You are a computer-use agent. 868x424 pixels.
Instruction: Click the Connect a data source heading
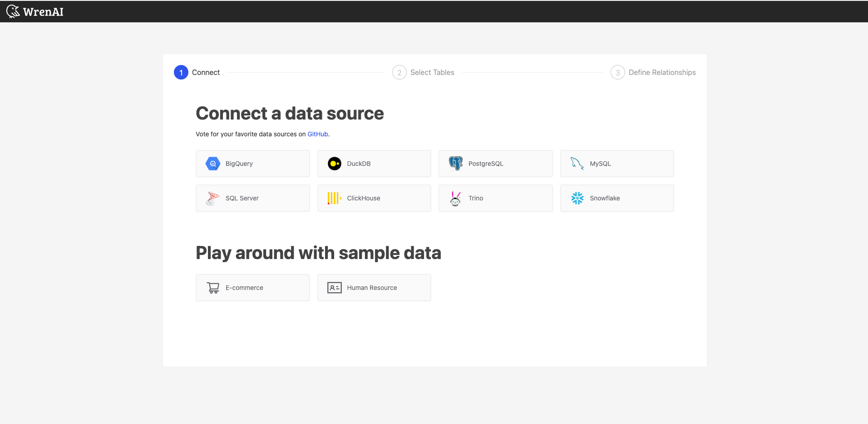(x=290, y=114)
